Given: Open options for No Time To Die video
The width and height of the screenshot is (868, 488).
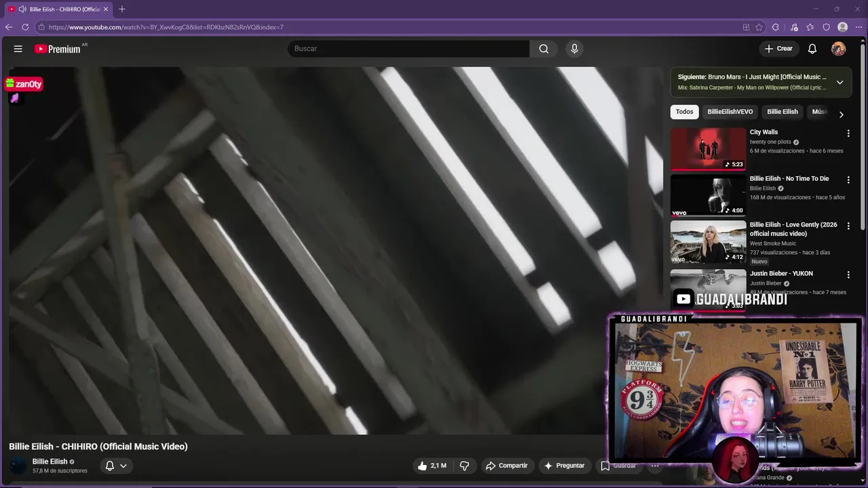Looking at the screenshot, I should click(x=848, y=180).
